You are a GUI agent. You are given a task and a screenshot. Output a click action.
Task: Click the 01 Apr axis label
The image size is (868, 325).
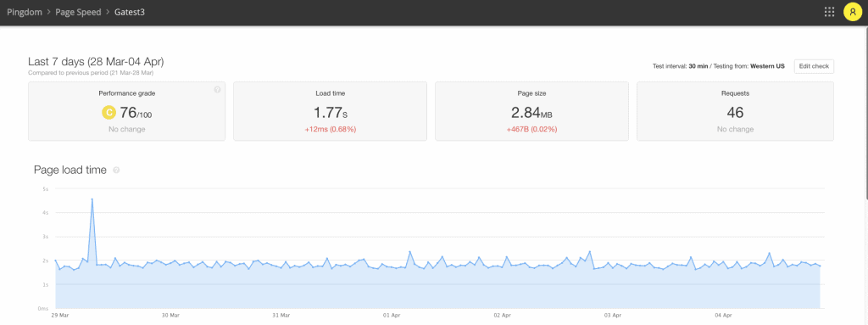[x=392, y=315]
